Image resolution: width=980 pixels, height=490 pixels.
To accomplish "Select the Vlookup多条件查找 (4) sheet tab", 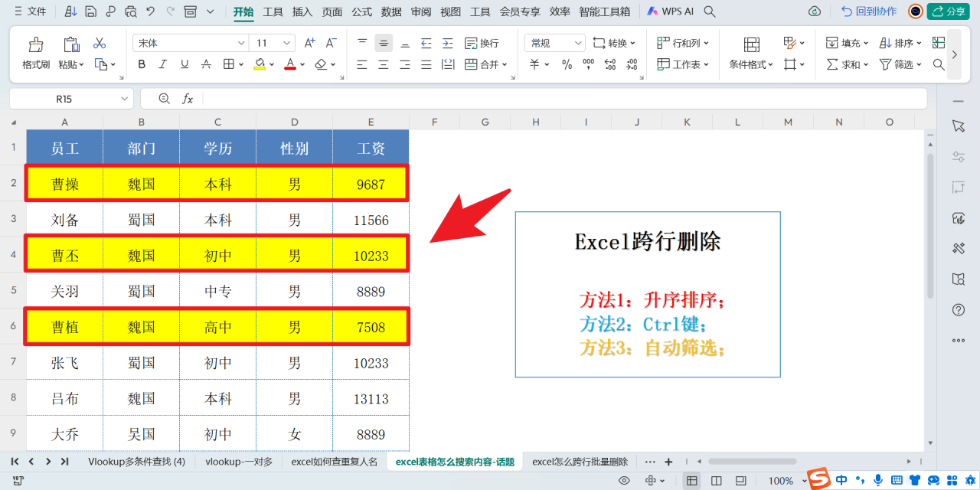I will click(x=136, y=462).
